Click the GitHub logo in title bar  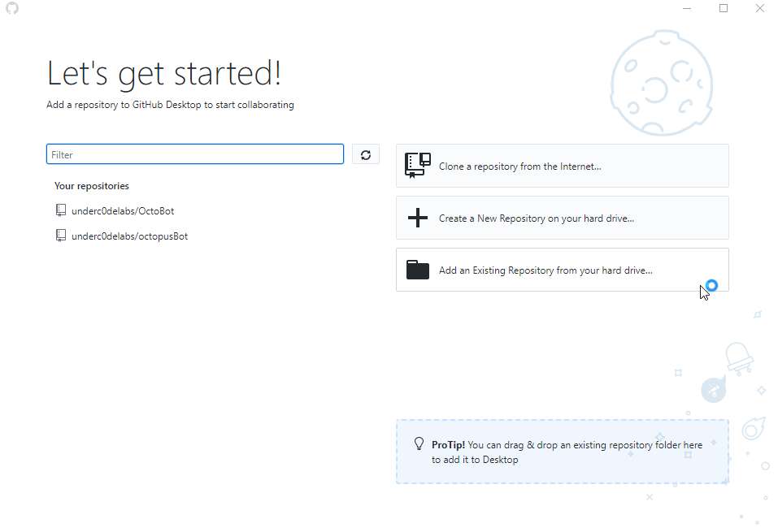pyautogui.click(x=12, y=8)
